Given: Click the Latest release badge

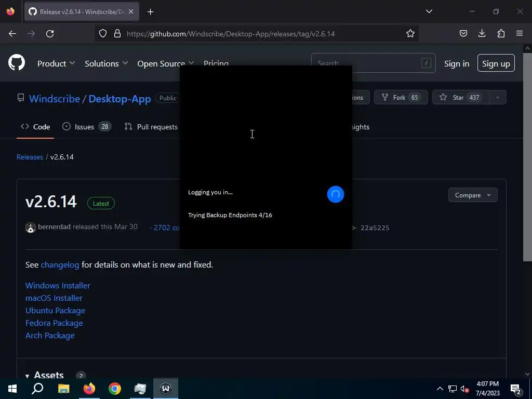Looking at the screenshot, I should [x=101, y=203].
